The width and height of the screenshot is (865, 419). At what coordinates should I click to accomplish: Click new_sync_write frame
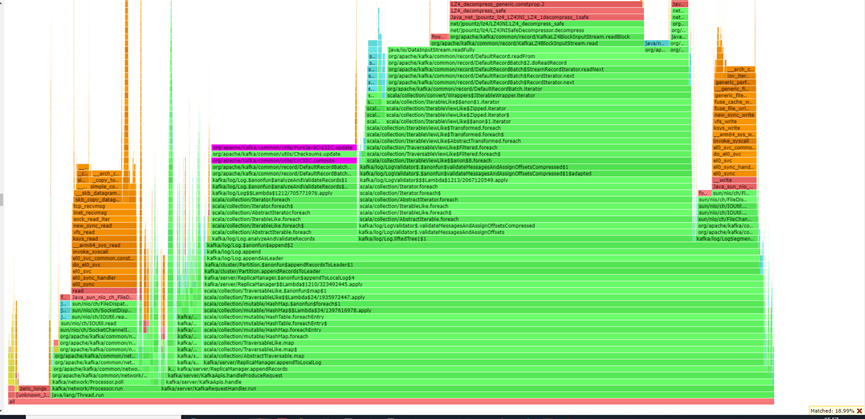[734, 115]
